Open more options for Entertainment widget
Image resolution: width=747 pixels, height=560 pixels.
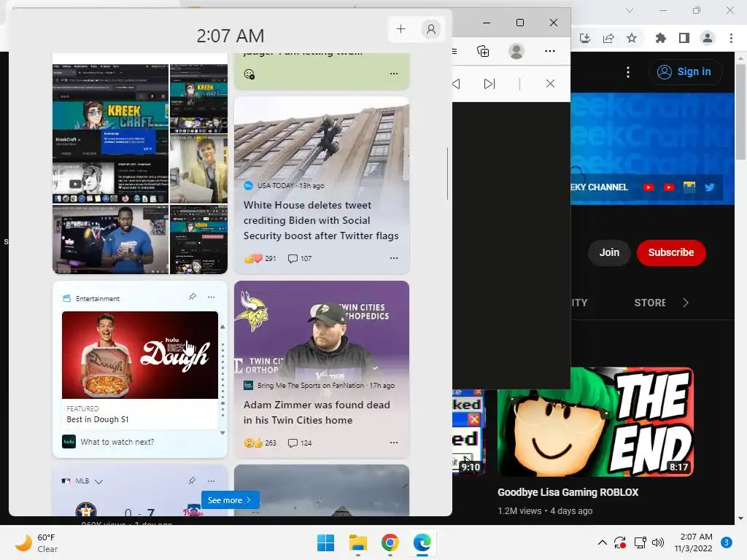pyautogui.click(x=211, y=297)
